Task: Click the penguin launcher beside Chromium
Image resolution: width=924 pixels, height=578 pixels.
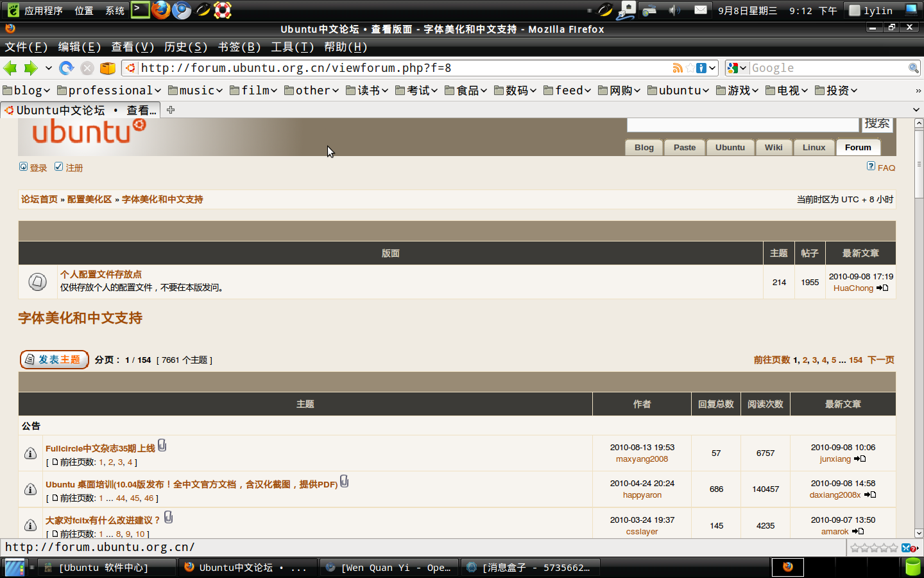Action: click(203, 10)
